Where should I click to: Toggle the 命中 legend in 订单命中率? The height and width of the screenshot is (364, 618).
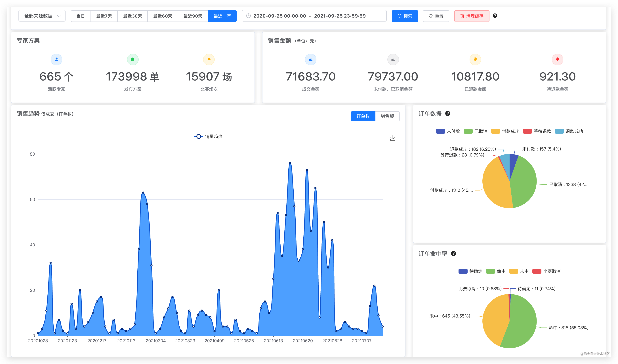pyautogui.click(x=496, y=271)
